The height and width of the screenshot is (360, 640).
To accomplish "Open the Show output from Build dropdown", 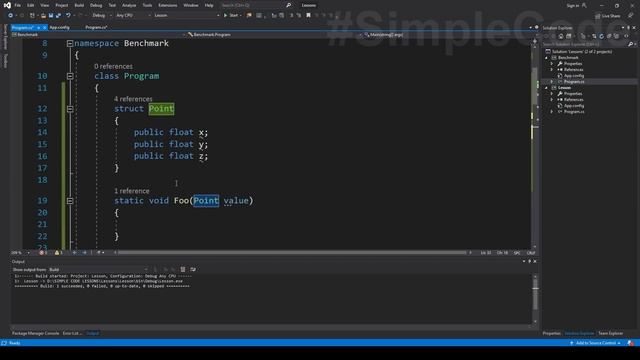I will pos(98,269).
